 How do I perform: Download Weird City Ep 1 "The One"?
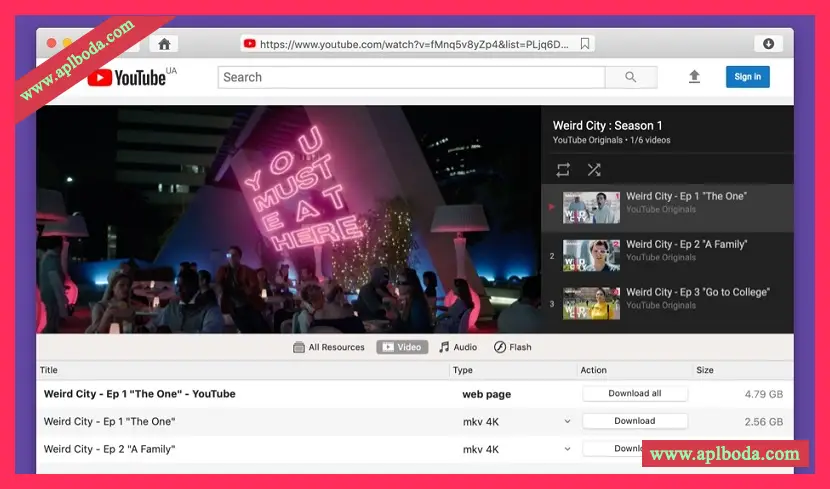pos(635,421)
